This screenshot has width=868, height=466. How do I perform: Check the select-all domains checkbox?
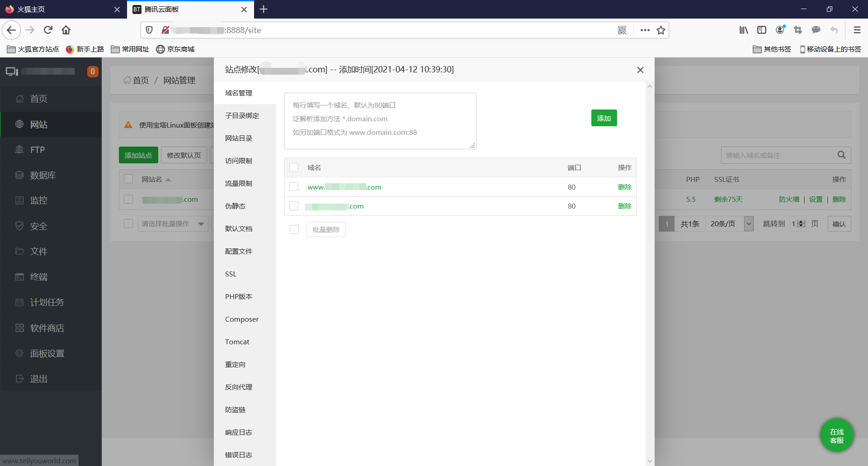point(294,167)
